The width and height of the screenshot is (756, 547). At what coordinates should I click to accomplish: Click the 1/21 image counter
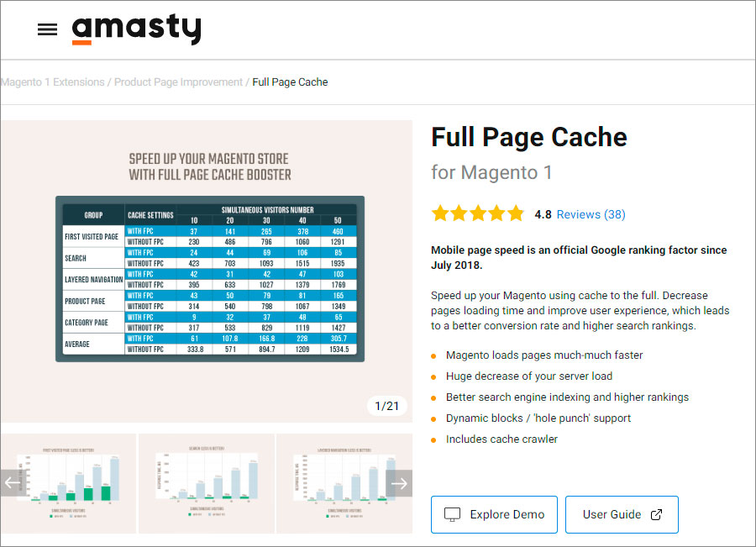pyautogui.click(x=387, y=406)
